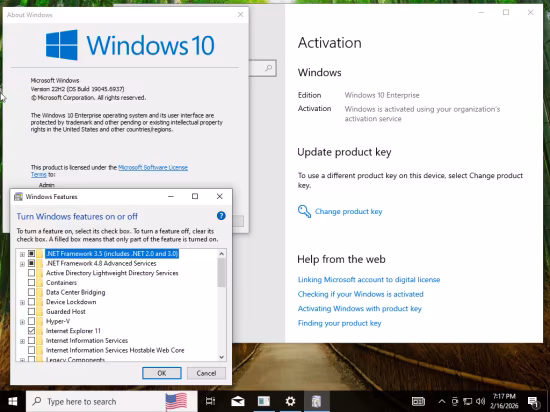This screenshot has height=412, width=550.
Task: Open the notification center icon
Action: pos(533,401)
